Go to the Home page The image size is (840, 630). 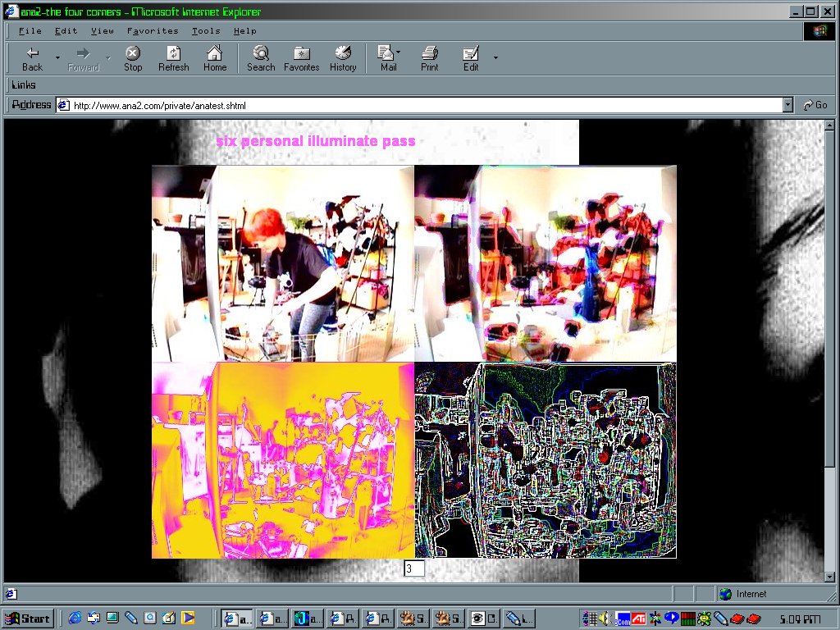coord(215,58)
